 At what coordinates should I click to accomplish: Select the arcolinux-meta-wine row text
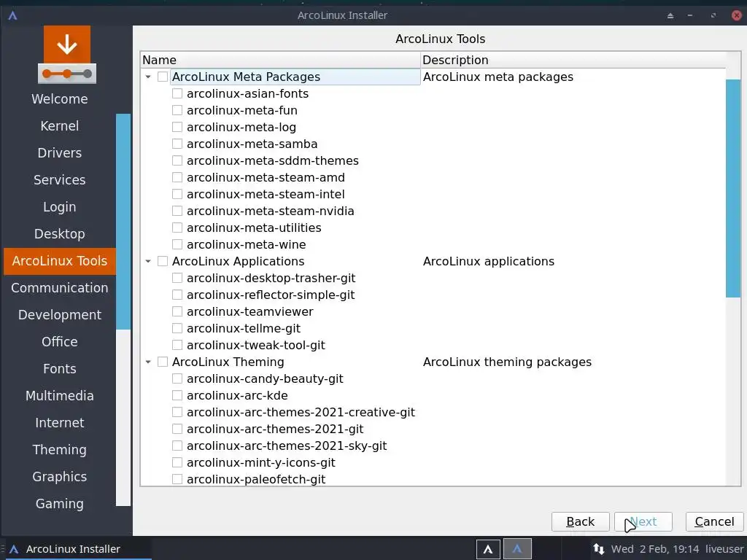[247, 244]
